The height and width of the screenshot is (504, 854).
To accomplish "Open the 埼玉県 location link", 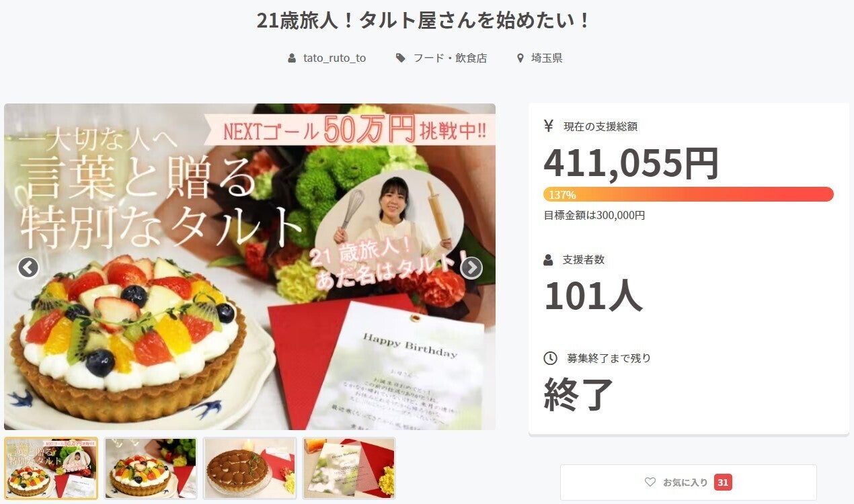I will [x=547, y=58].
